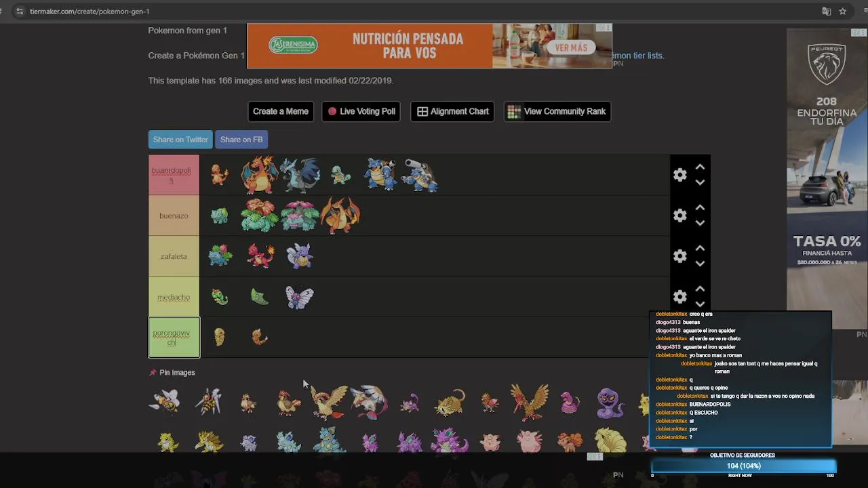The width and height of the screenshot is (868, 488).
Task: Select the pink buanrdopolis tier label
Action: (x=174, y=175)
